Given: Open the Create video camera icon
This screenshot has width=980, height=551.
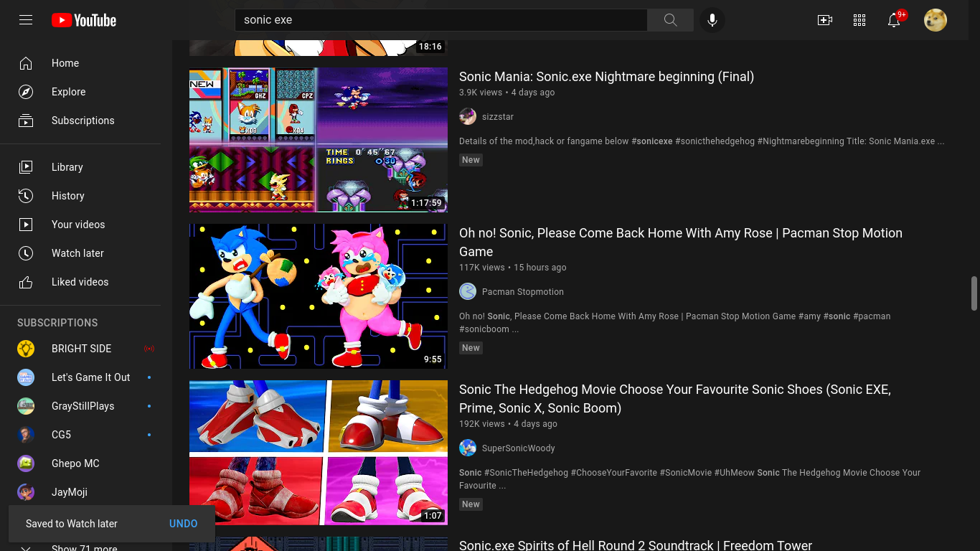Looking at the screenshot, I should pyautogui.click(x=825, y=20).
